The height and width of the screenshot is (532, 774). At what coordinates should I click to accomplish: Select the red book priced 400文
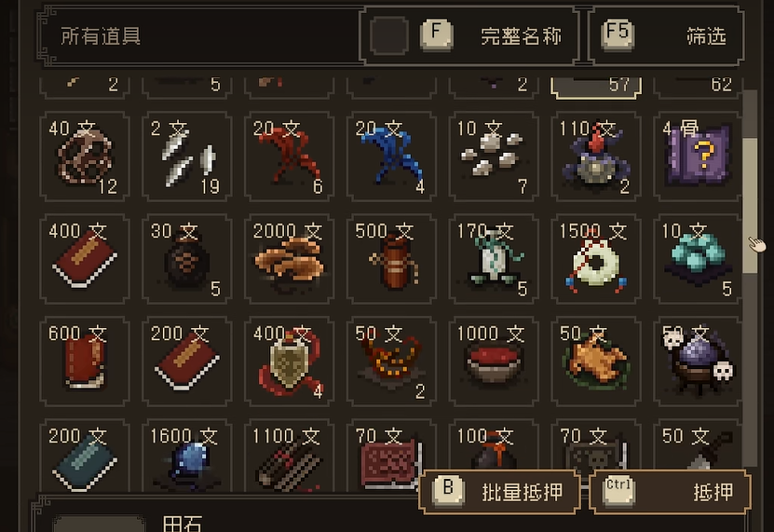85,259
